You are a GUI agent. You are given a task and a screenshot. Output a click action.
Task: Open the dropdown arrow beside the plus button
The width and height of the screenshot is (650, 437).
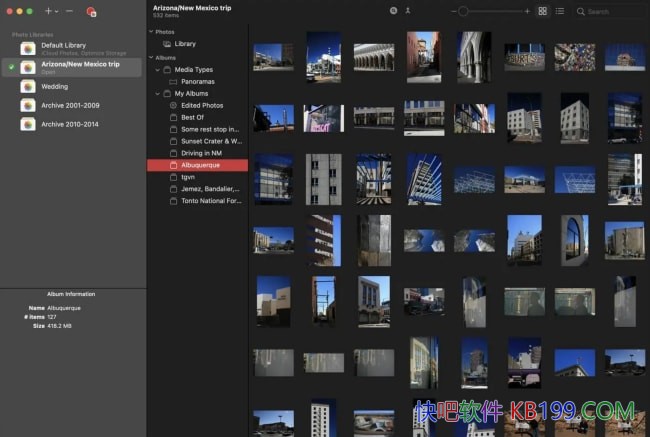coord(56,11)
